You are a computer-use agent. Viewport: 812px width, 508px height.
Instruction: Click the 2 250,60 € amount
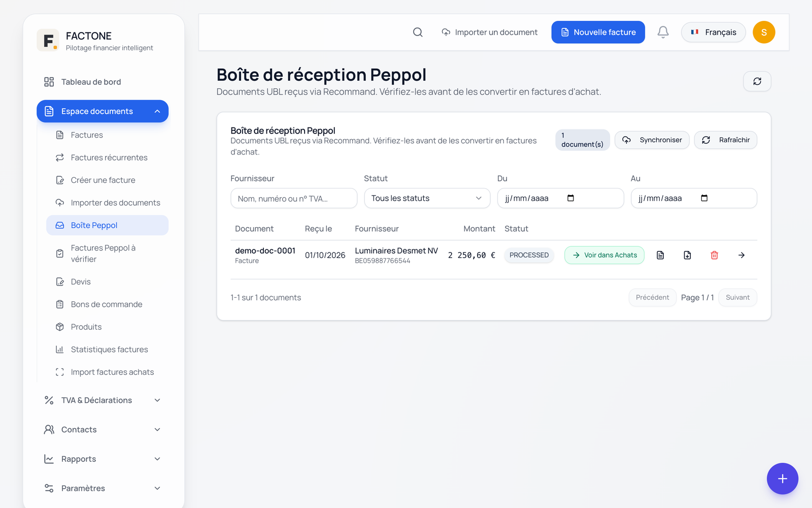(471, 255)
